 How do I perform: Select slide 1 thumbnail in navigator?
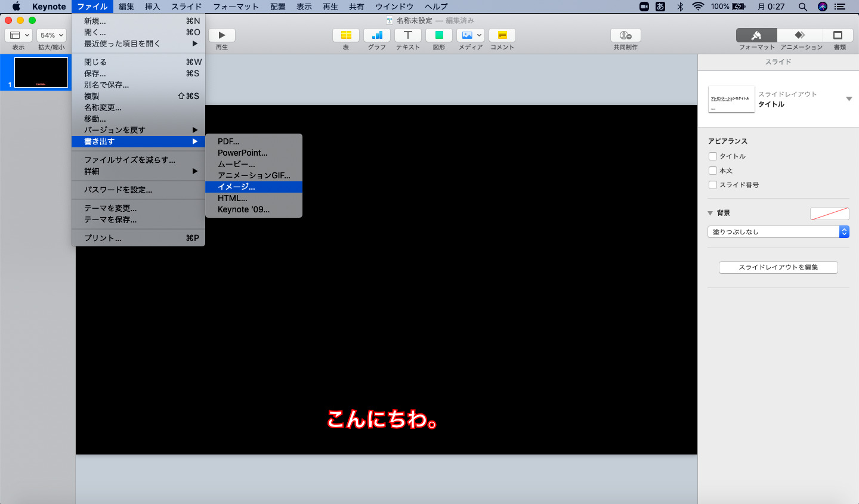coord(41,73)
